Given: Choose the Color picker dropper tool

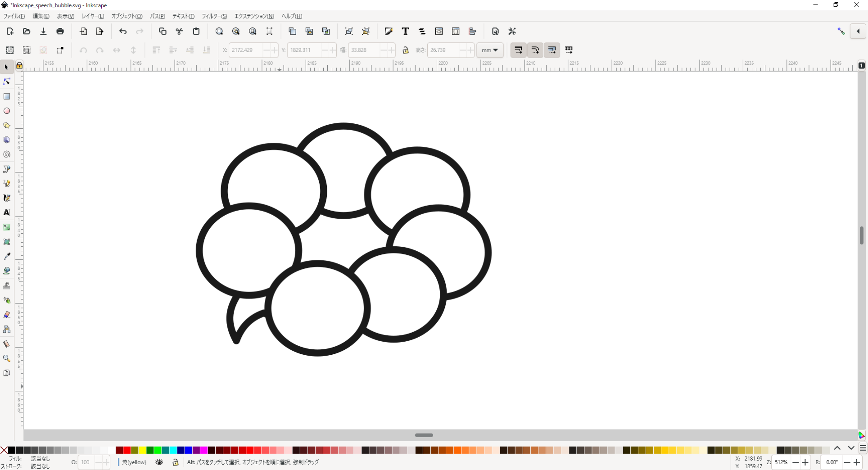Looking at the screenshot, I should [x=7, y=256].
